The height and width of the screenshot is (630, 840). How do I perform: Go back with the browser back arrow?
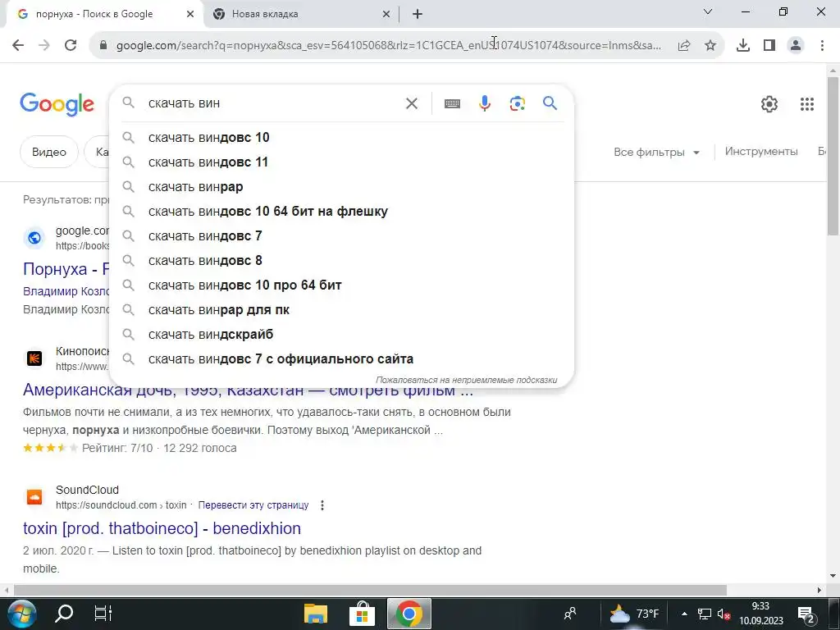[x=18, y=46]
